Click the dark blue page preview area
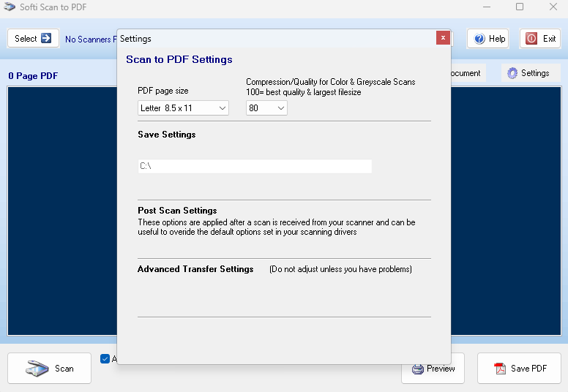The image size is (568, 392). coord(62,211)
